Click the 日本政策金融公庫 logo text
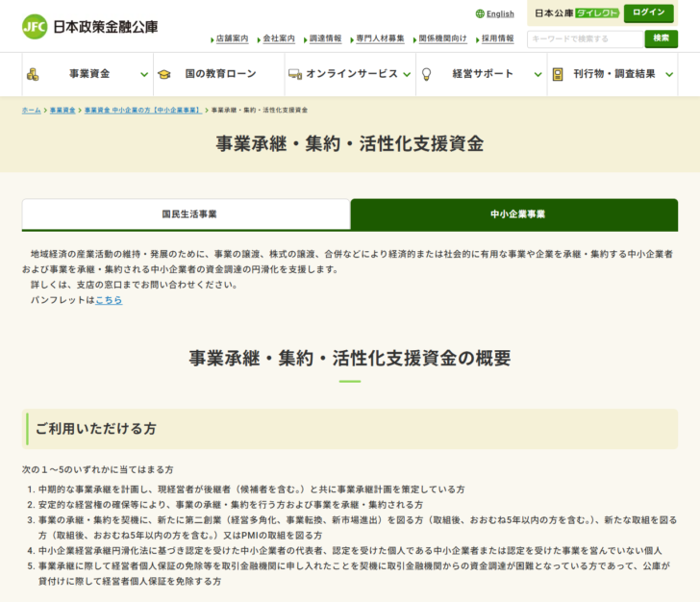The width and height of the screenshot is (700, 602). point(106,27)
